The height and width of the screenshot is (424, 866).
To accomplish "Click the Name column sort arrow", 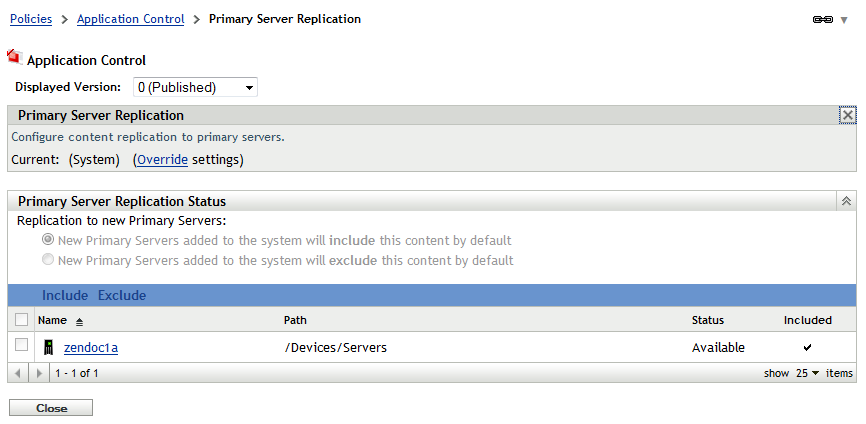I will (79, 321).
